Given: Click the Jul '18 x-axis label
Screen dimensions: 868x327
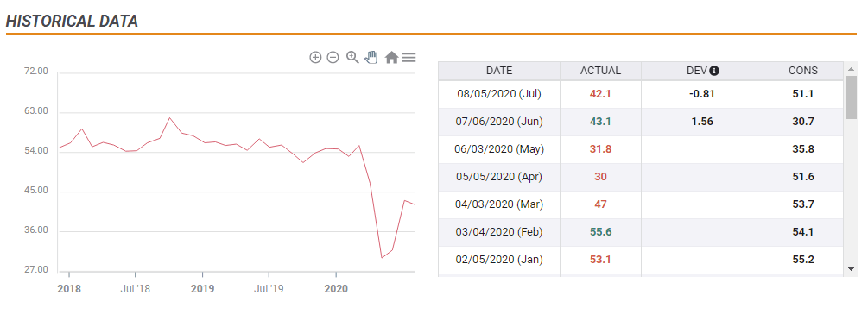Looking at the screenshot, I should click(x=135, y=289).
